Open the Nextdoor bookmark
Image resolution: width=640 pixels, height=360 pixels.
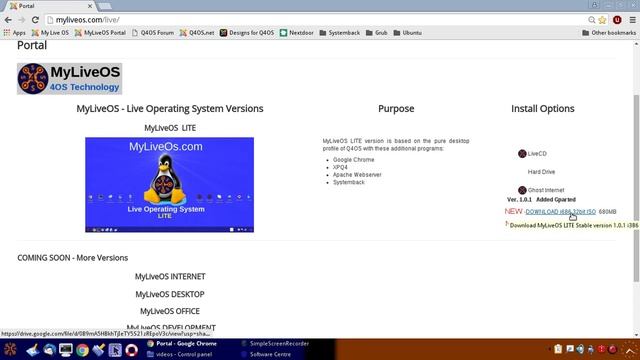pos(297,33)
